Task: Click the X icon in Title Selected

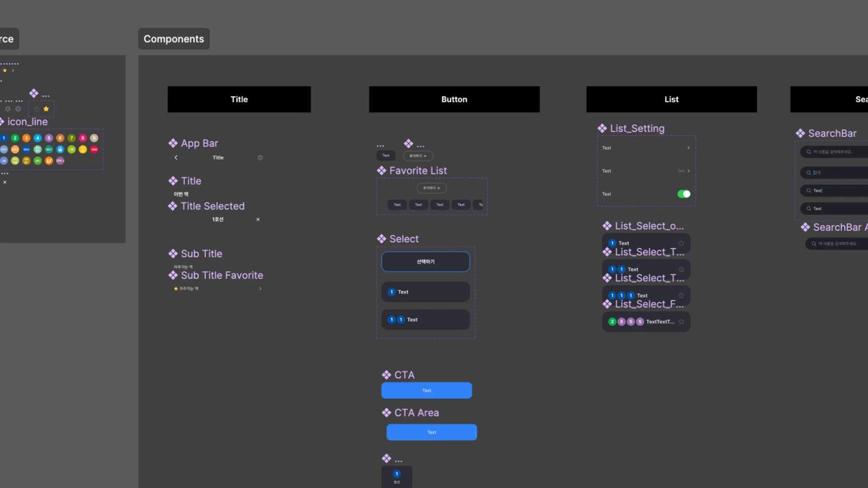Action: click(258, 220)
